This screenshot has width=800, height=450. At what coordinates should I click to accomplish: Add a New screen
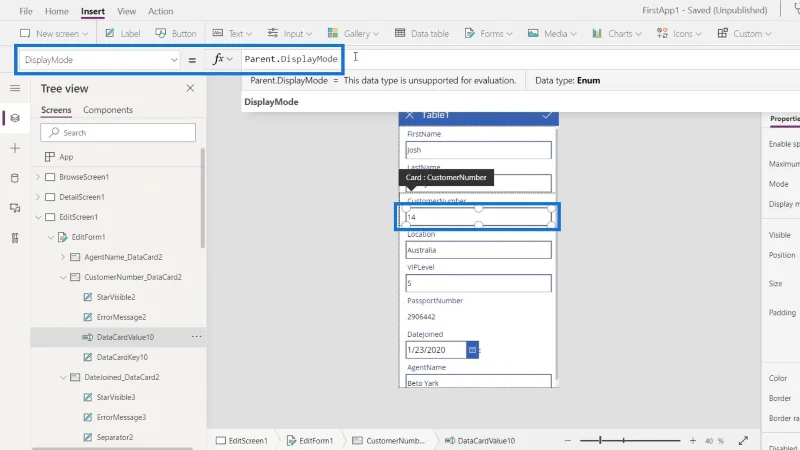click(54, 34)
